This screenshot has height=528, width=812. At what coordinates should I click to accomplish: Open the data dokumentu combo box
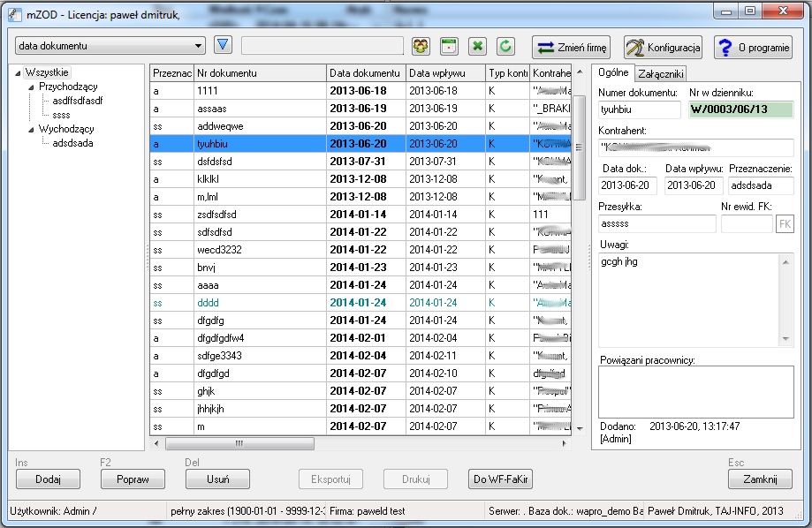110,46
